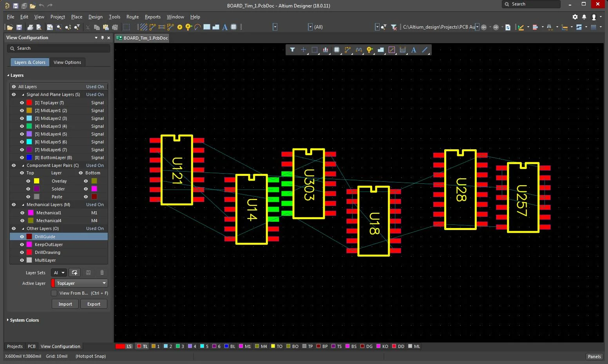This screenshot has width=608, height=364.
Task: Click the Import button
Action: click(65, 304)
